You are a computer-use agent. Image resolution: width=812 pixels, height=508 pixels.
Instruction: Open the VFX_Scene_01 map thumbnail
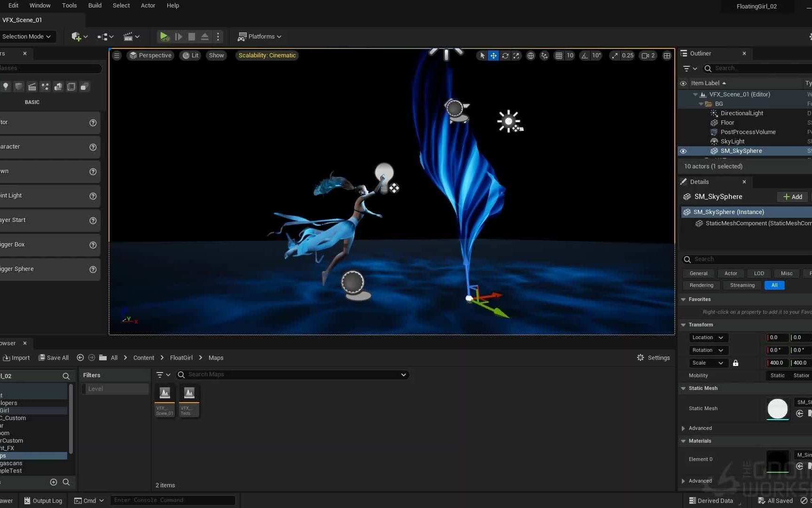pyautogui.click(x=164, y=393)
